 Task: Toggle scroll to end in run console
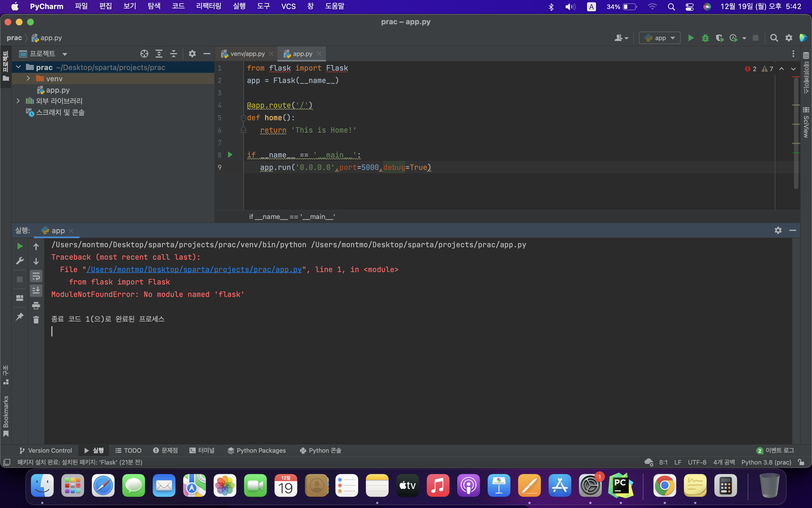click(36, 291)
